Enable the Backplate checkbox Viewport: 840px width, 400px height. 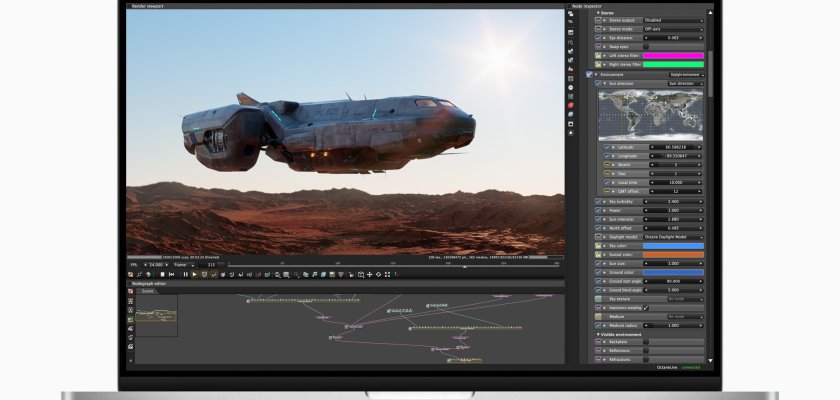pos(645,342)
